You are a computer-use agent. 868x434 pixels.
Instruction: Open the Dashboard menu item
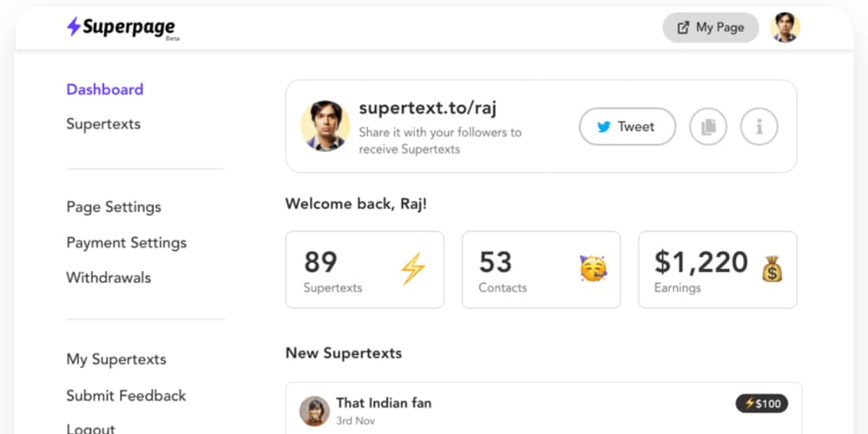pos(105,89)
